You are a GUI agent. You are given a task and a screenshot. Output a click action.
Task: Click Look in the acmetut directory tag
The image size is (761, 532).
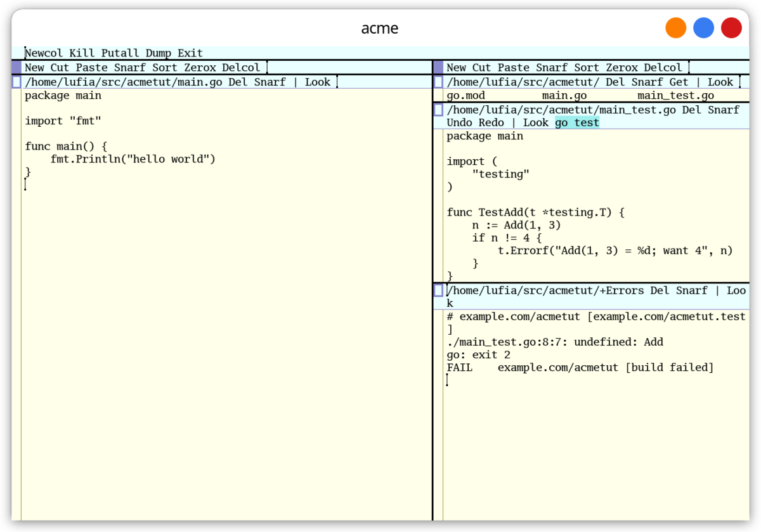point(720,82)
